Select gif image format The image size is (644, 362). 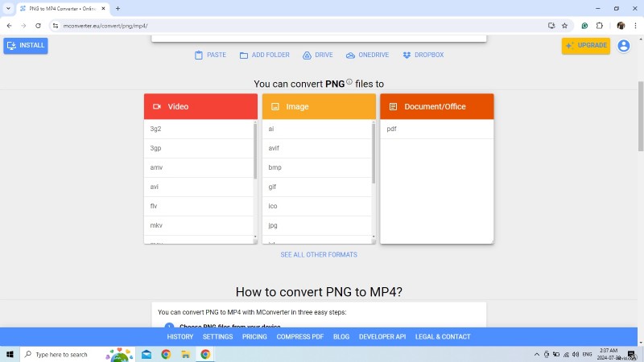[317, 187]
